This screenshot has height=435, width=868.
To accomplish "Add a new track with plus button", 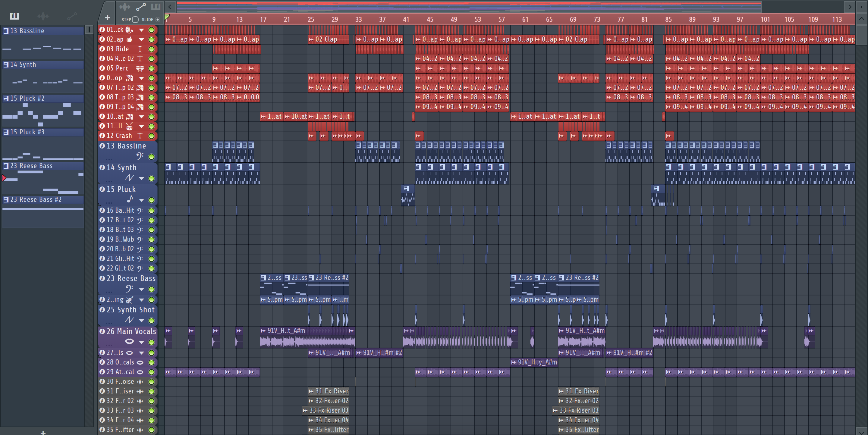I will coord(108,18).
